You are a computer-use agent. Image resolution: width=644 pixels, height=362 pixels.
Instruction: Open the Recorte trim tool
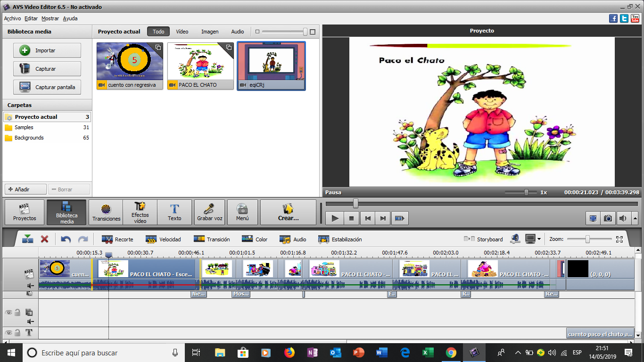tap(117, 239)
